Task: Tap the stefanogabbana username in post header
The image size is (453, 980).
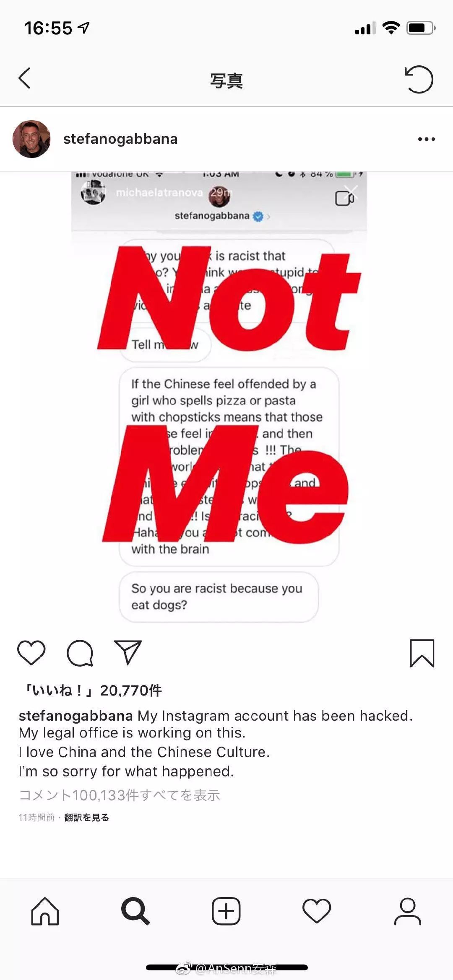Action: pos(120,139)
